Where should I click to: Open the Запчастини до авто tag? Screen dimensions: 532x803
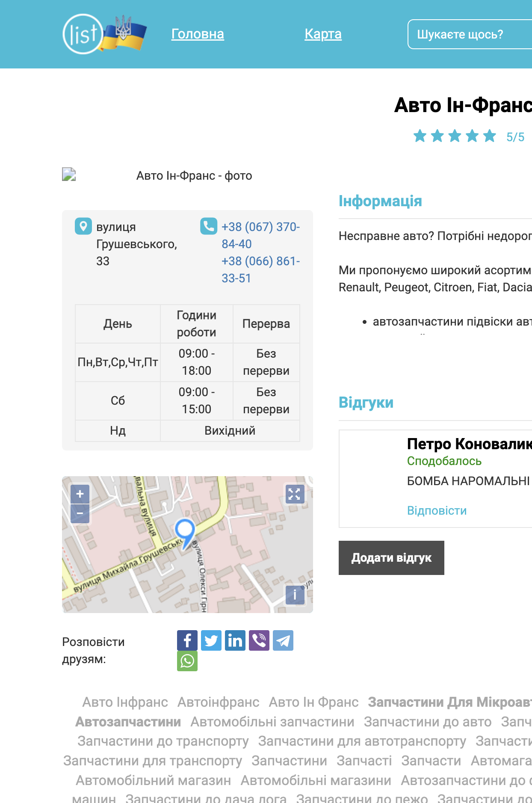pos(428,722)
